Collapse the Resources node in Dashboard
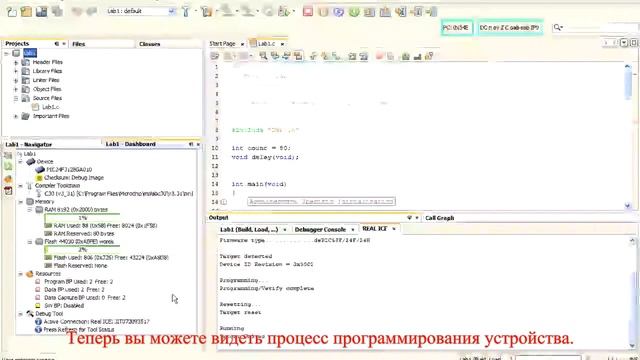 coord(21,274)
